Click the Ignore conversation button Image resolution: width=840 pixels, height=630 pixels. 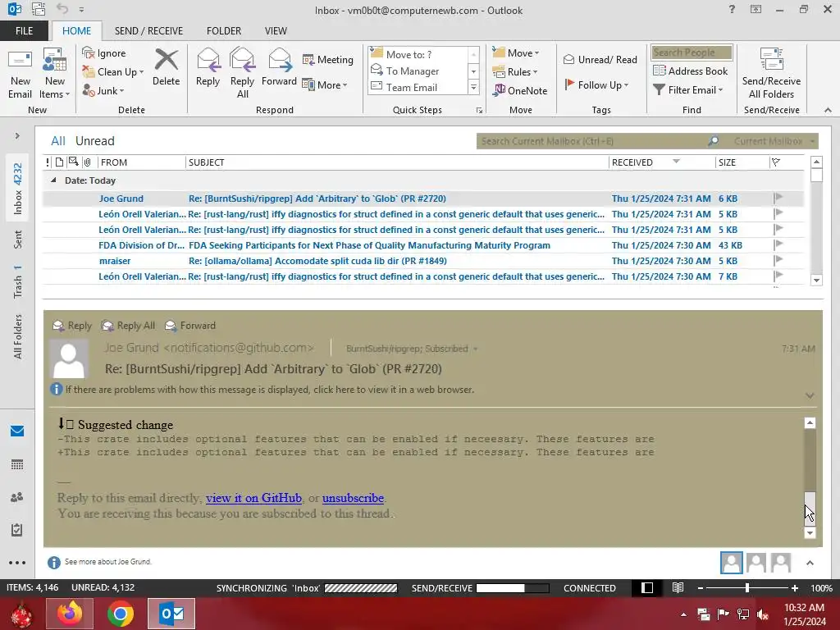104,53
